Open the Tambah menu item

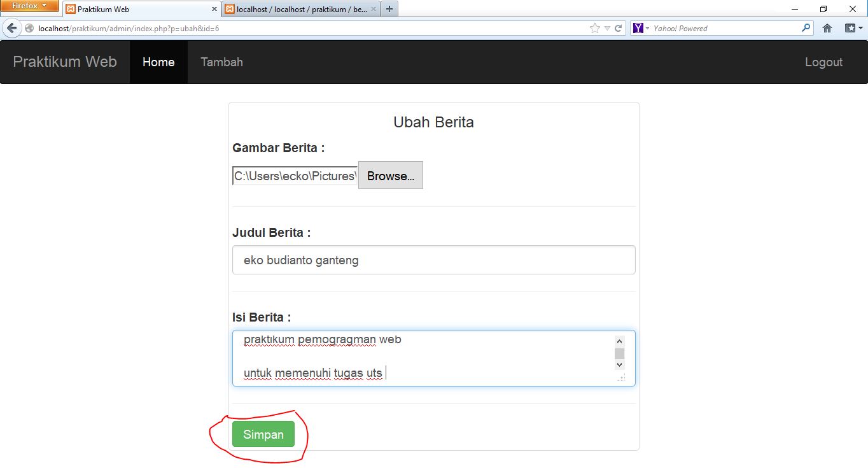[x=221, y=62]
